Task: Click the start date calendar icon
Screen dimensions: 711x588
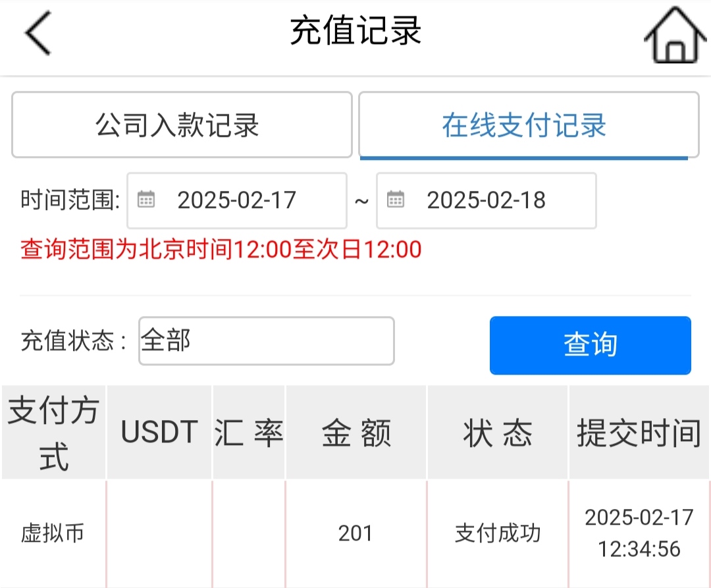Action: (x=145, y=200)
